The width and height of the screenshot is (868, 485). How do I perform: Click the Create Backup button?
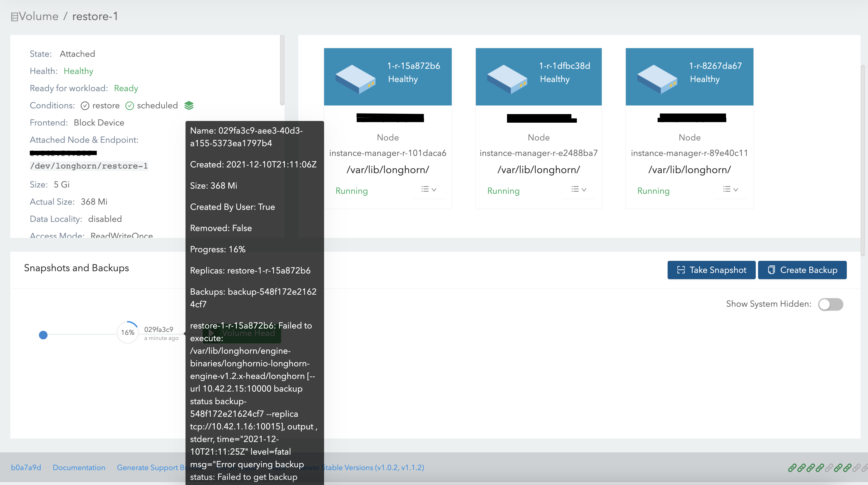point(802,270)
